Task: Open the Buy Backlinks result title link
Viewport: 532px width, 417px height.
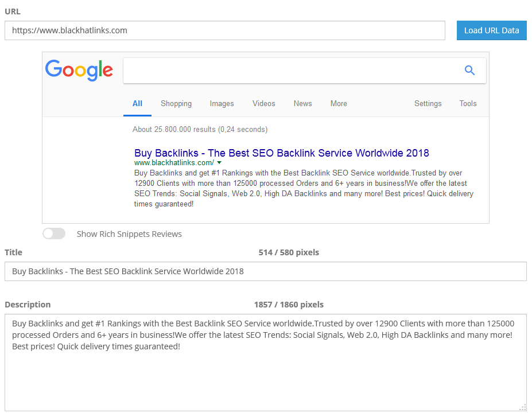Action: 282,153
